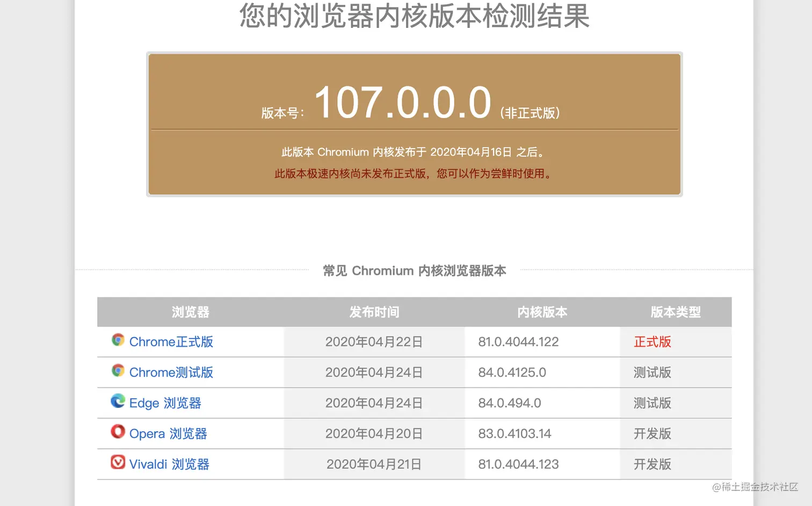Screen dimensions: 812x506
Task: Click the Chrome测试版 browser icon
Action: pos(118,370)
